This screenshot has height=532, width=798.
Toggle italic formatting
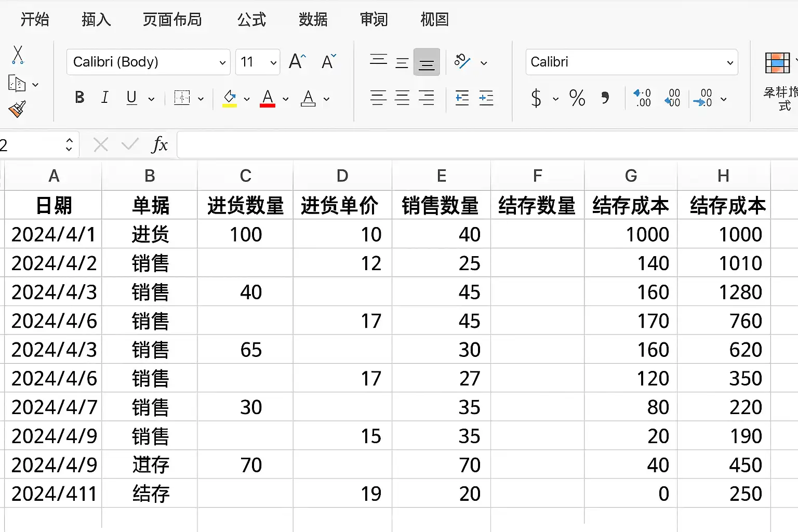[x=105, y=98]
